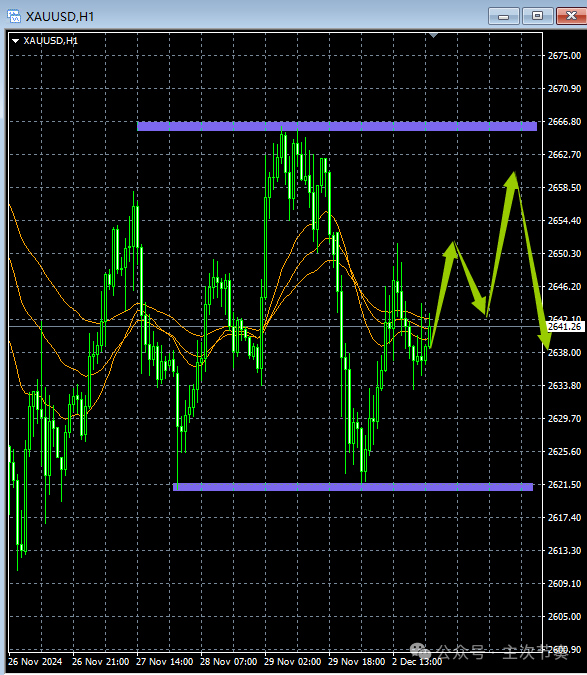Click the 2 Dec 13:00 time label
This screenshot has width=587, height=675.
click(x=417, y=662)
